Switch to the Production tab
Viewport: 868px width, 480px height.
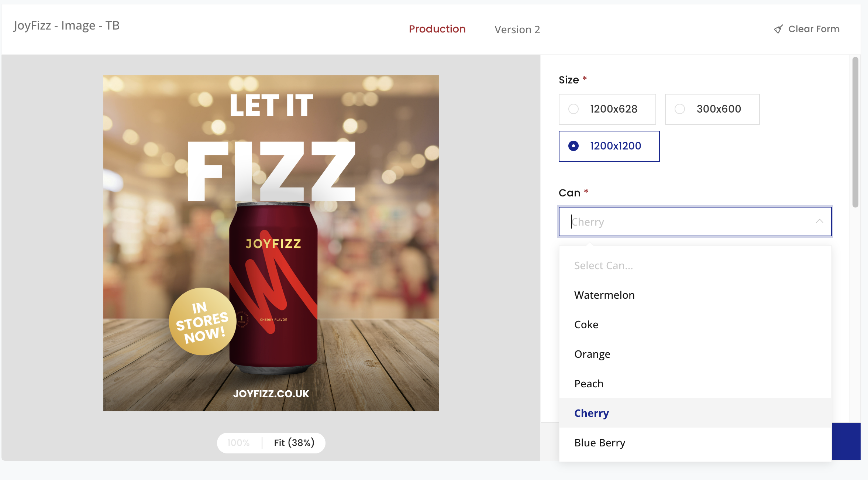pyautogui.click(x=437, y=29)
